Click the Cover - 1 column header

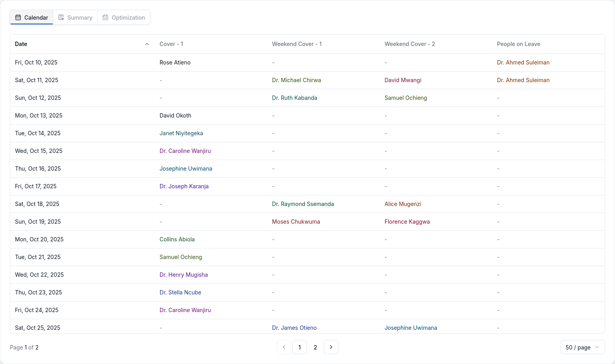171,44
